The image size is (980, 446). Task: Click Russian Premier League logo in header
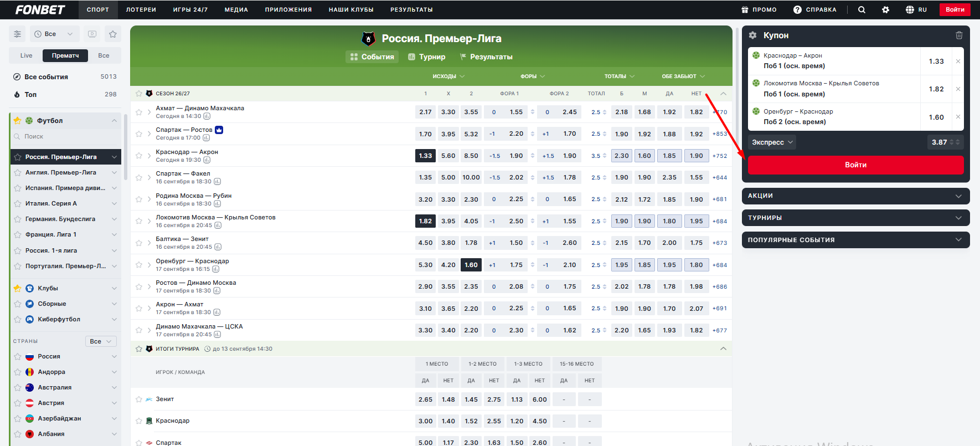368,38
